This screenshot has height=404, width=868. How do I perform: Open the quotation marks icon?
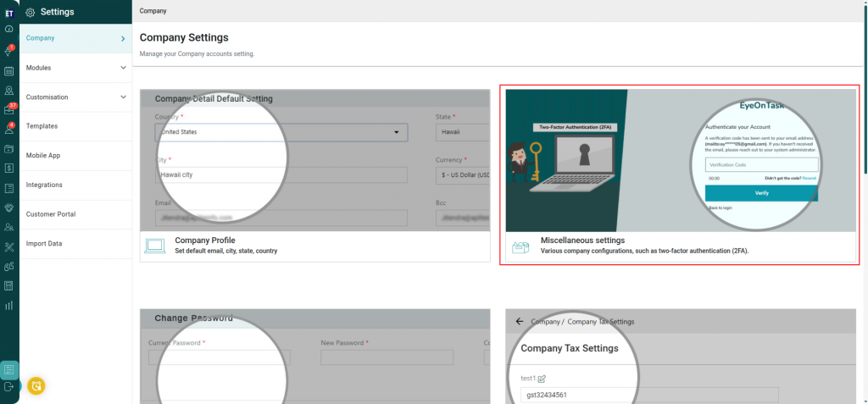pos(8,266)
